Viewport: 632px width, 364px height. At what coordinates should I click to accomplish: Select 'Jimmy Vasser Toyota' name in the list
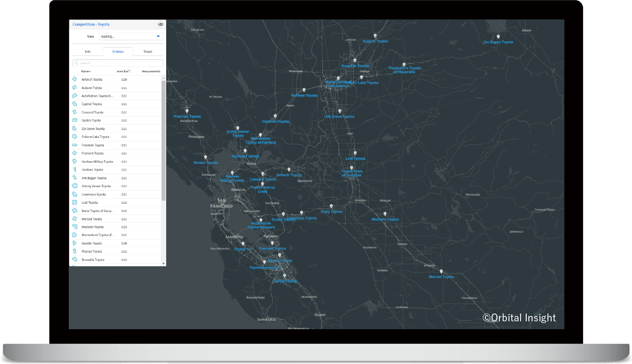96,186
